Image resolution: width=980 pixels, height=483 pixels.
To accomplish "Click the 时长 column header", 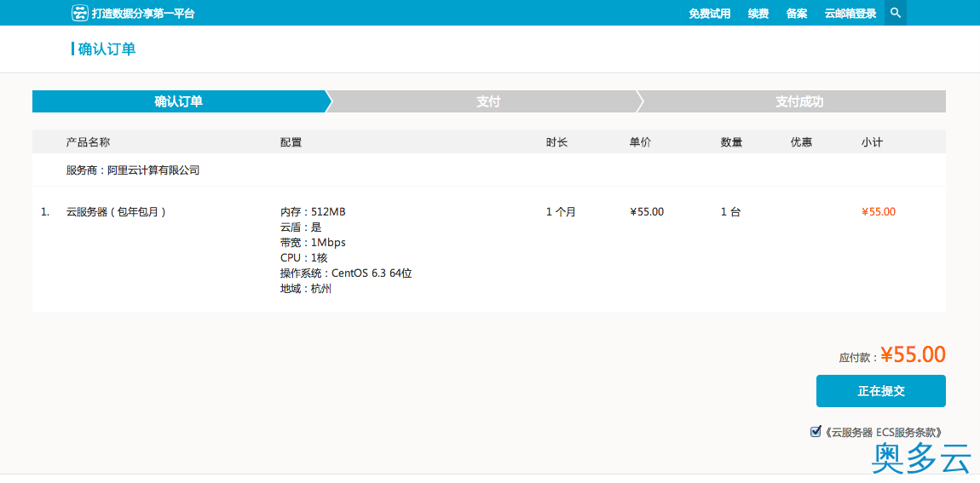I will [556, 142].
